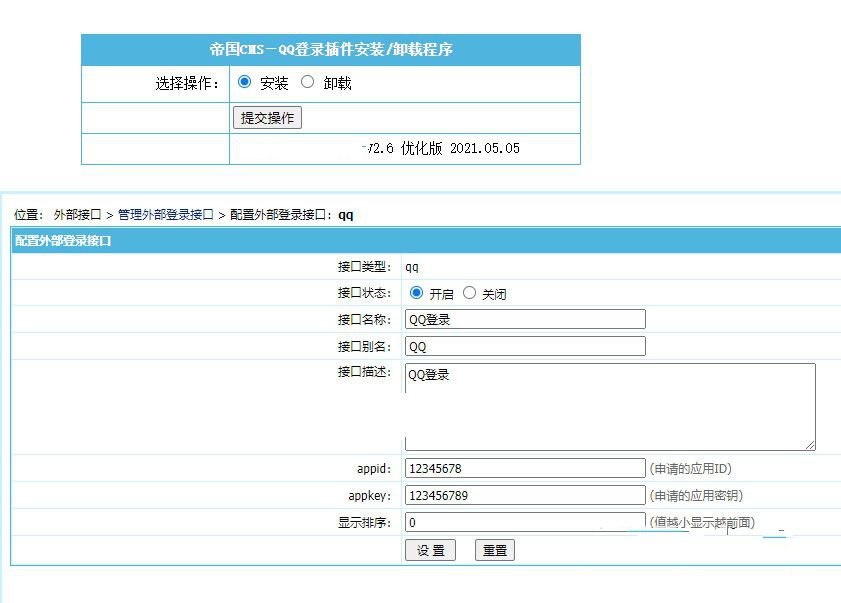Click inside the 接口描述 textarea
Screen dimensions: 841x603
click(610, 407)
